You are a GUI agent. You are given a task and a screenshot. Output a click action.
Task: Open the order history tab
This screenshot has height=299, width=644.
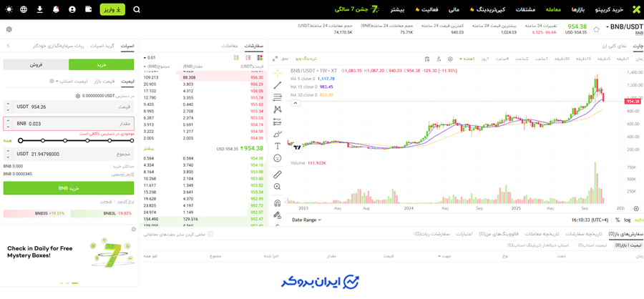tap(584, 234)
